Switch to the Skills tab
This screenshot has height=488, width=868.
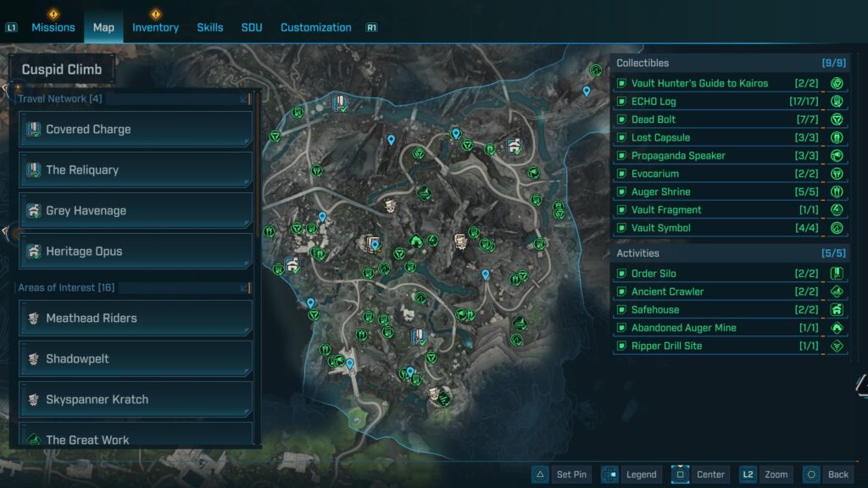tap(210, 27)
